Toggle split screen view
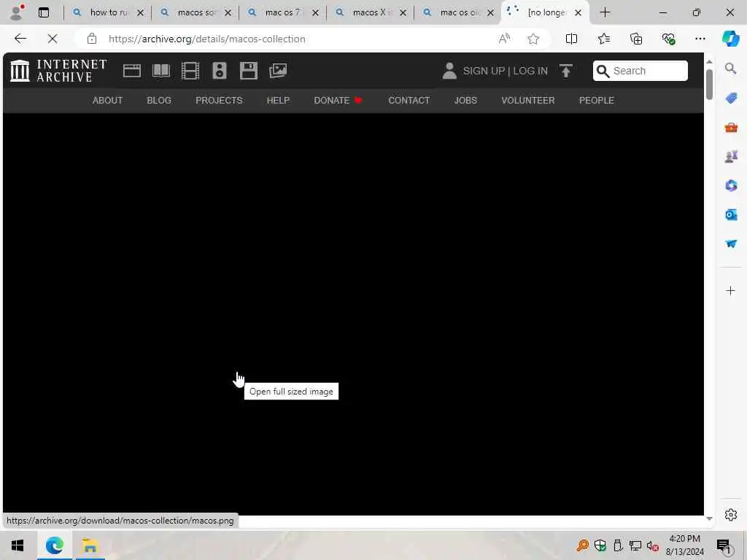Viewport: 747px width, 560px height. [x=571, y=39]
